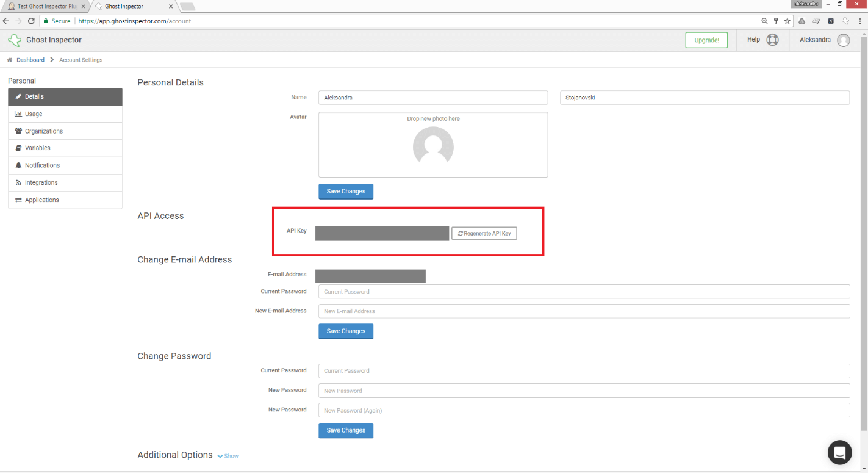This screenshot has height=473, width=868.
Task: Reload the page
Action: [31, 21]
